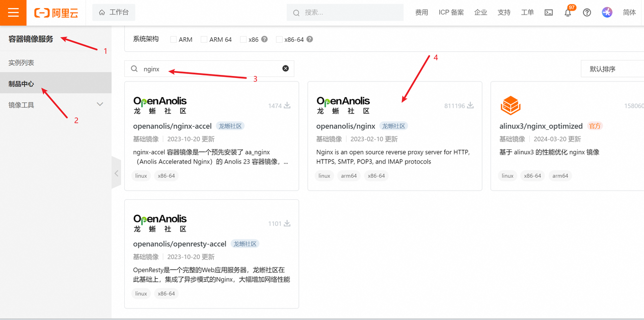Screen dimensions: 644x320
Task: Click OpenAnolis logo on nginx-accel card
Action: (x=160, y=106)
